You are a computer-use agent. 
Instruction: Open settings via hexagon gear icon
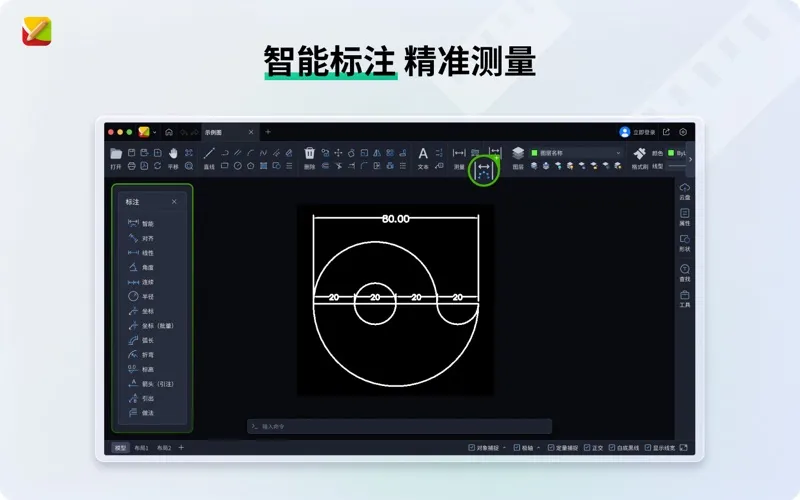coord(683,132)
